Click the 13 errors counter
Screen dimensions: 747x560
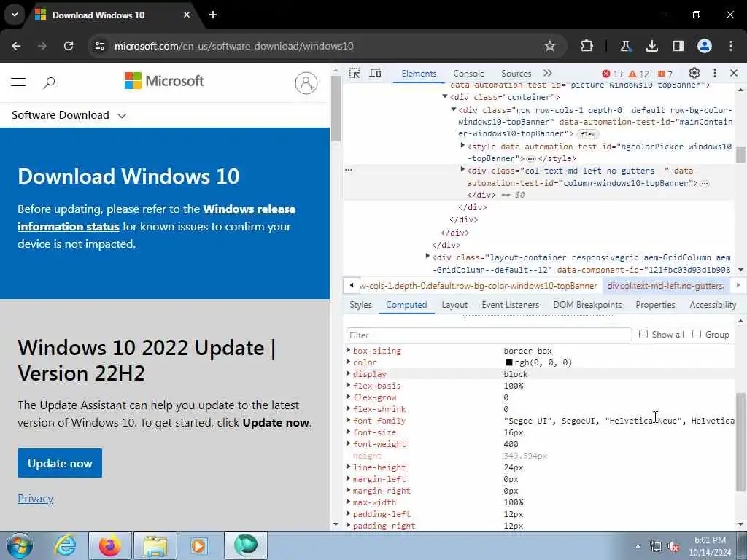coord(612,74)
